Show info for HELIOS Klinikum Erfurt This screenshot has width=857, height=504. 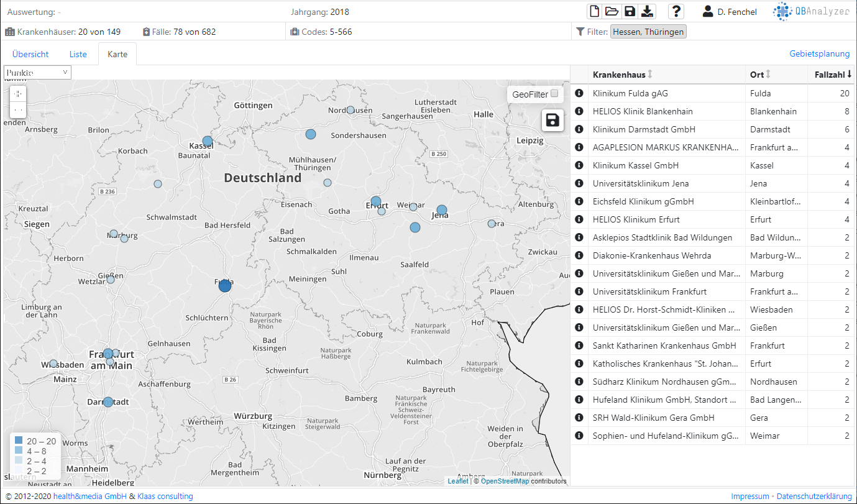point(579,219)
